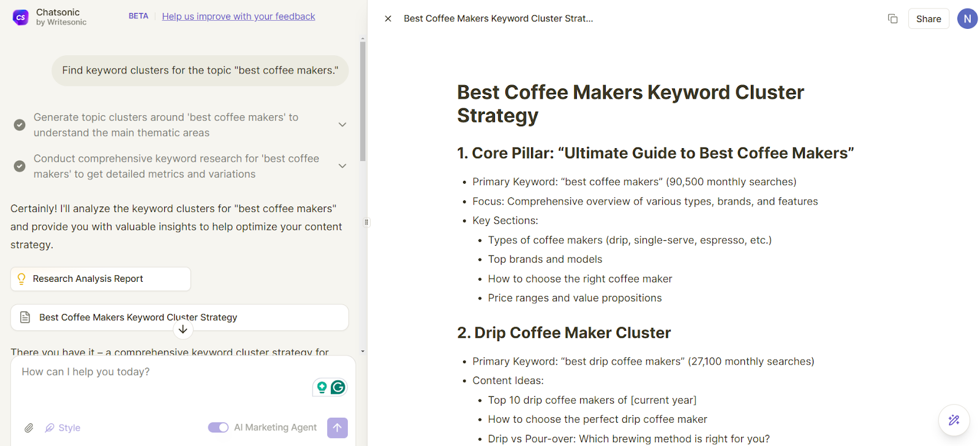Click the panel resize divider handle
The width and height of the screenshot is (980, 446).
point(367,222)
